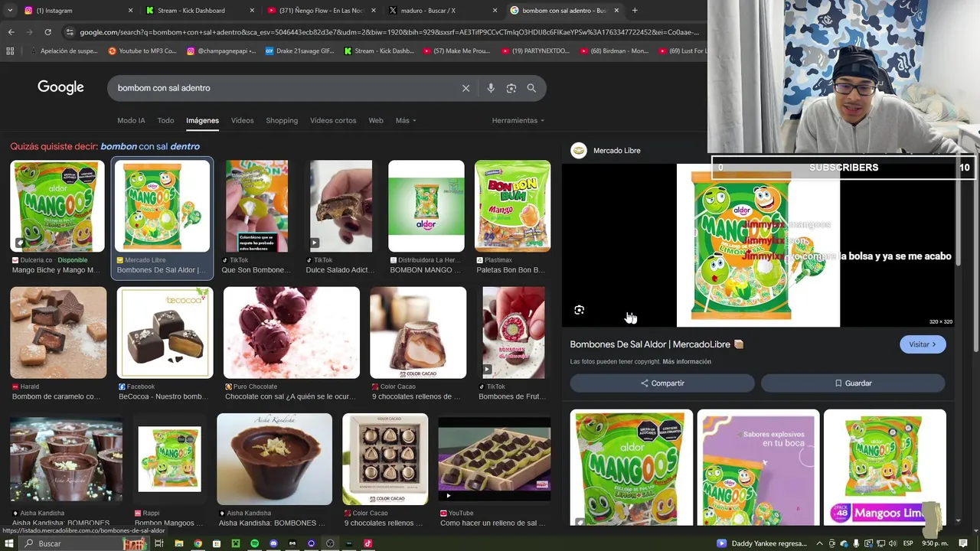Open the notifications center icon
The height and width of the screenshot is (551, 980).
[x=963, y=543]
